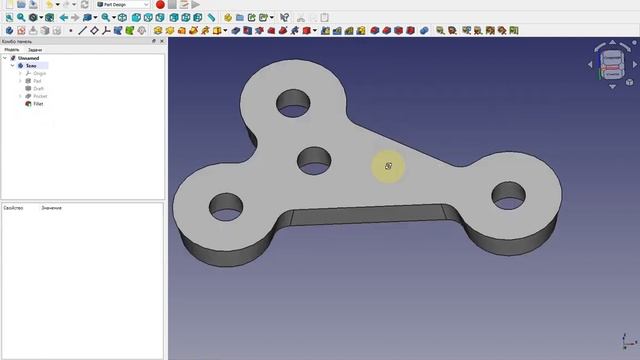Select the Draft item in the tree
This screenshot has width=640, height=360.
click(38, 89)
